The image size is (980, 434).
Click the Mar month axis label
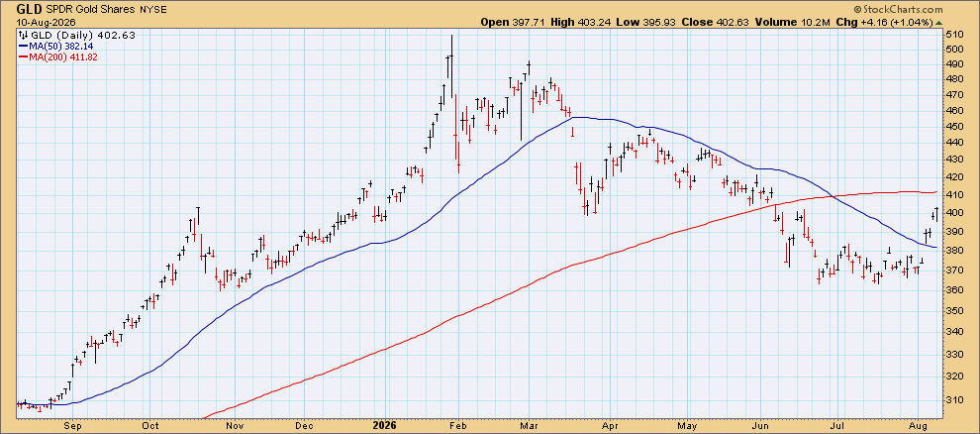coord(529,424)
